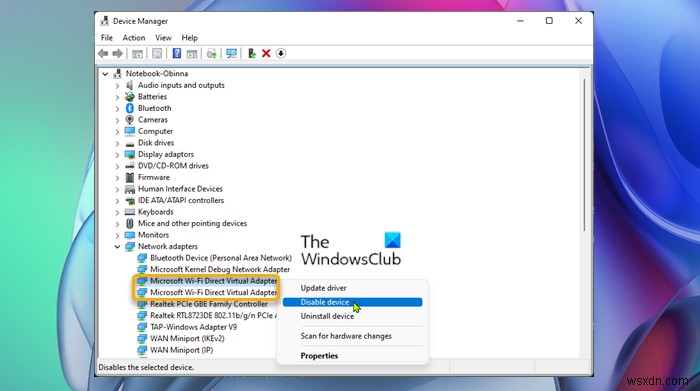Click the Mice and other pointing devices icon
Screen dimensions: 700x391
pyautogui.click(x=130, y=223)
